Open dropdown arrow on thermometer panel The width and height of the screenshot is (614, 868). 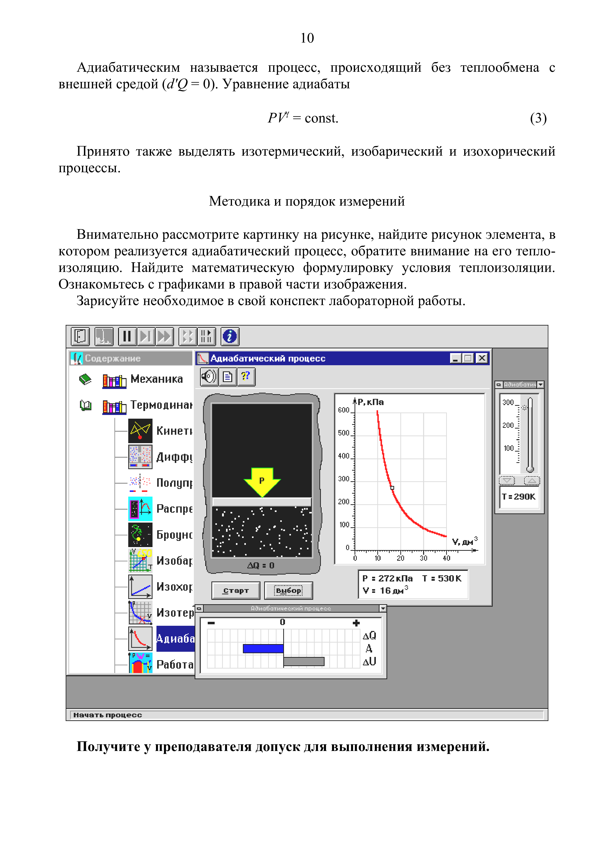(541, 385)
